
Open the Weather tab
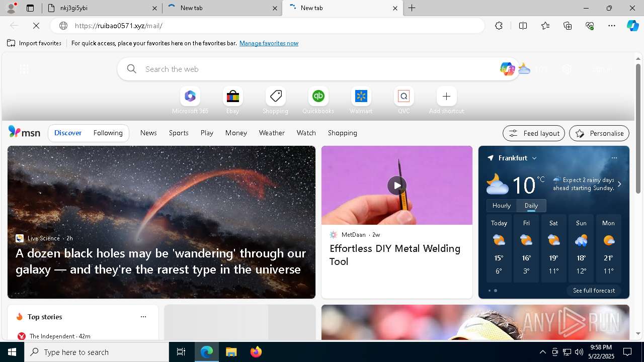pos(272,133)
